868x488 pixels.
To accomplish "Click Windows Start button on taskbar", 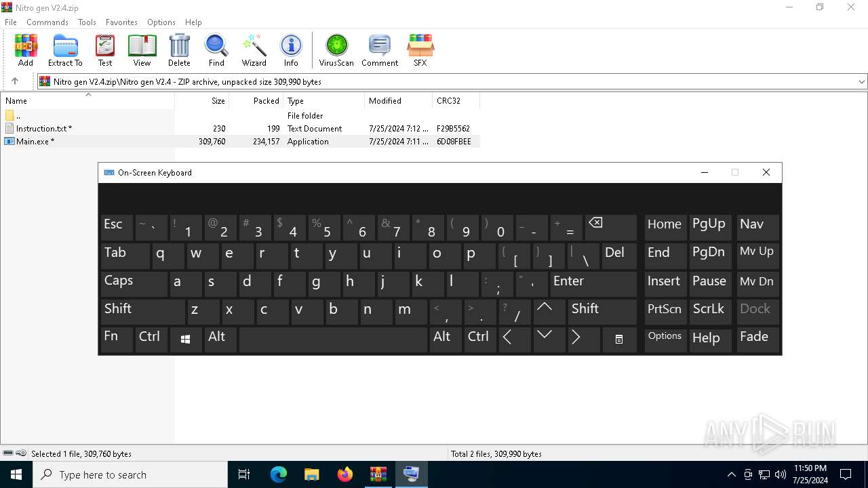I will click(x=16, y=474).
